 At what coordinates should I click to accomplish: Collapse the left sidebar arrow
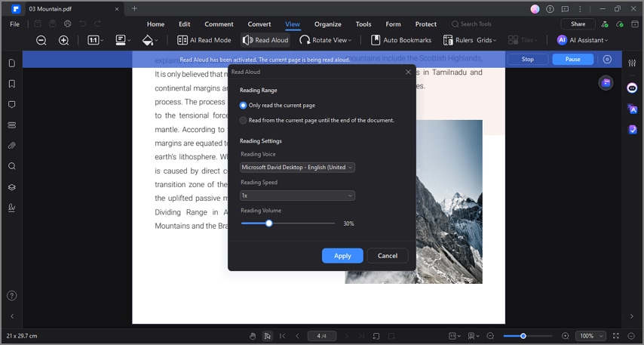click(12, 316)
